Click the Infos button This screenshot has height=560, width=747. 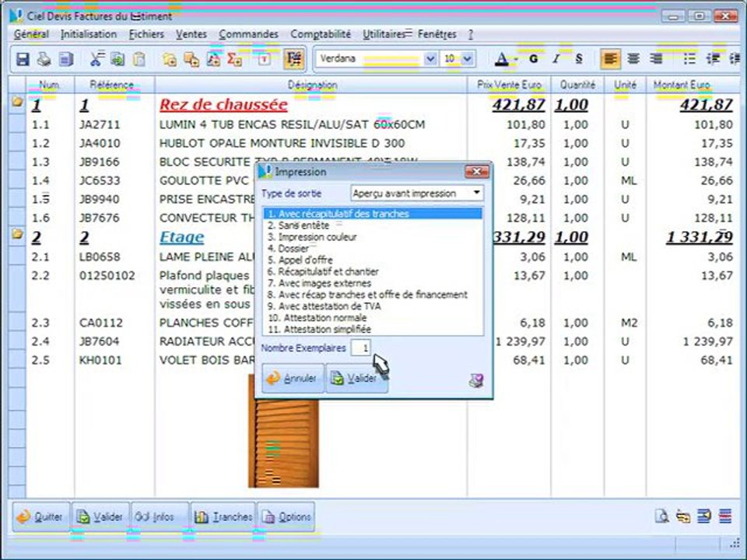tap(160, 516)
